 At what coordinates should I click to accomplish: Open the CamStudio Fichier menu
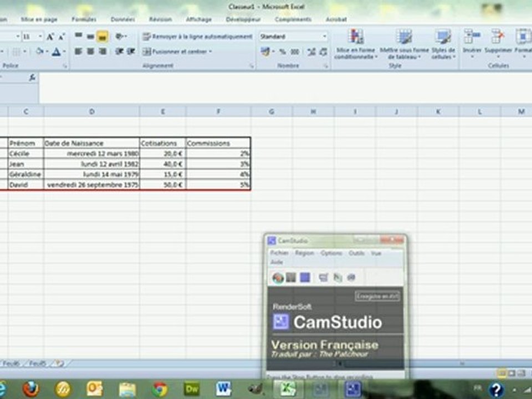pyautogui.click(x=279, y=253)
